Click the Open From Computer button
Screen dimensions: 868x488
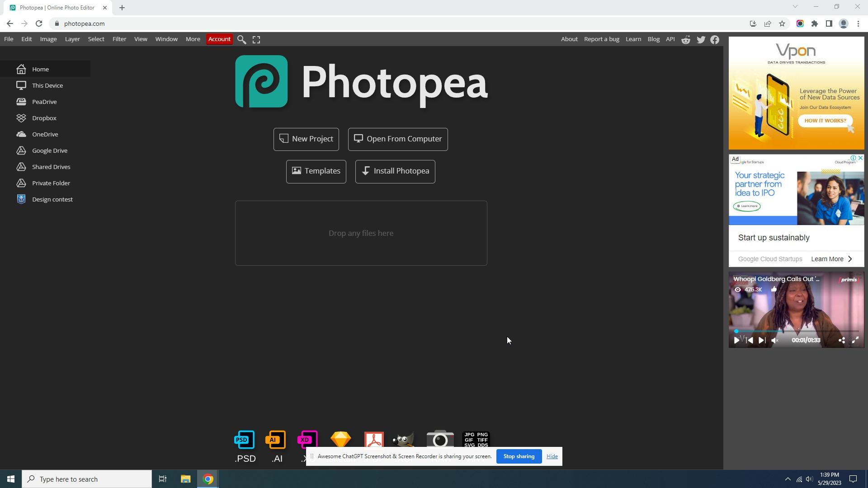(397, 139)
